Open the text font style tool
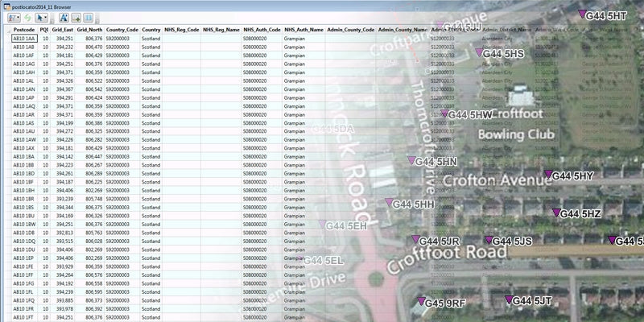644x322 pixels. (x=64, y=18)
